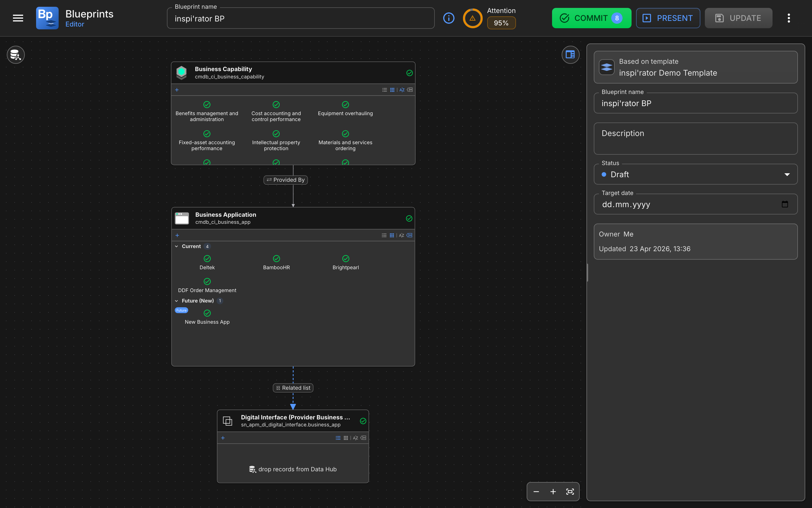Viewport: 812px width, 508px height.
Task: Sort Digital Interface records A-Z
Action: [x=355, y=438]
